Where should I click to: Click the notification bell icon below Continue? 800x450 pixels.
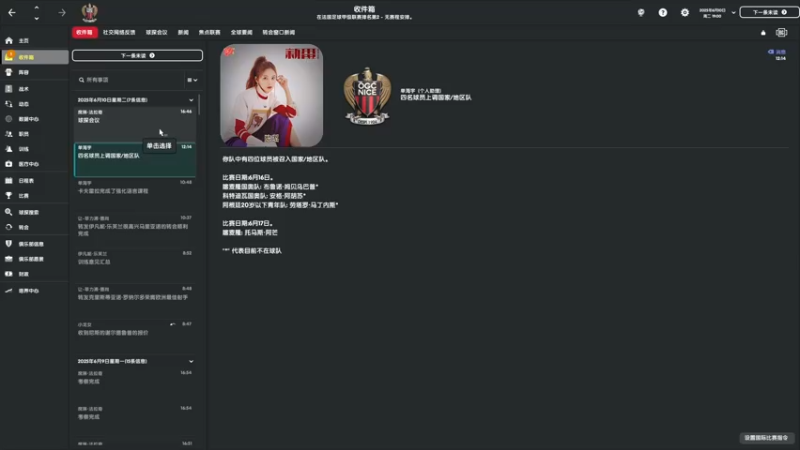click(x=763, y=33)
